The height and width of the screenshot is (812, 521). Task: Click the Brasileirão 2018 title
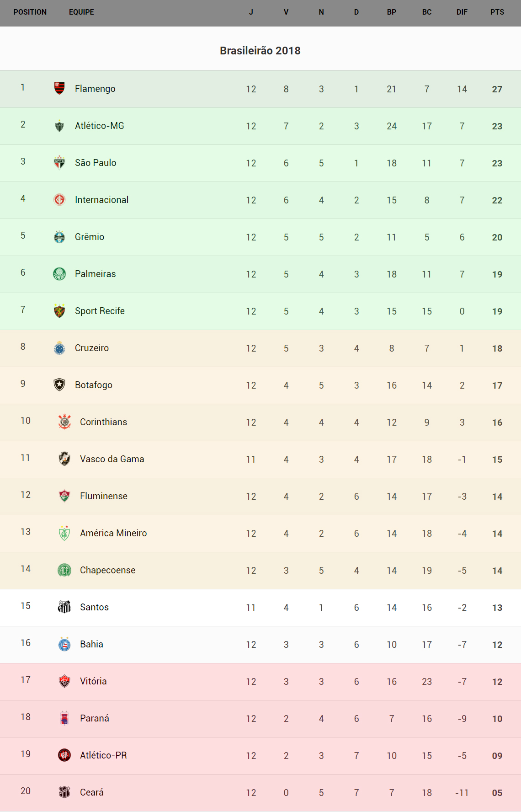(260, 51)
